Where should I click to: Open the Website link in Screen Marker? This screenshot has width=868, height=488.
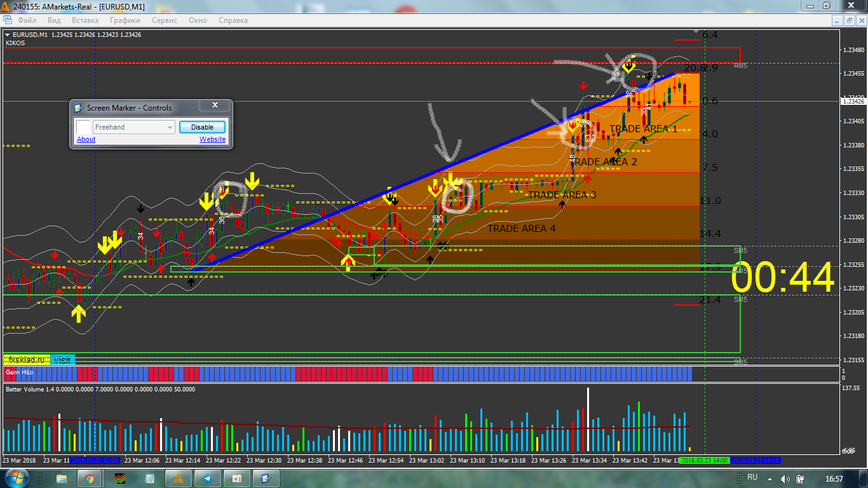212,139
